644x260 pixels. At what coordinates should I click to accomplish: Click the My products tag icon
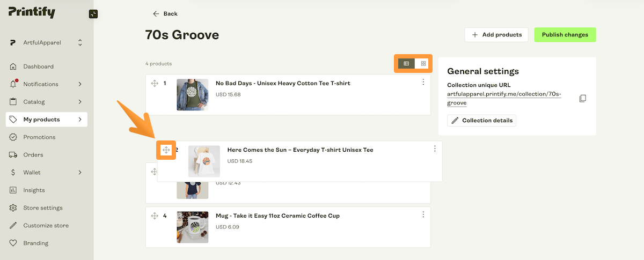tap(13, 120)
